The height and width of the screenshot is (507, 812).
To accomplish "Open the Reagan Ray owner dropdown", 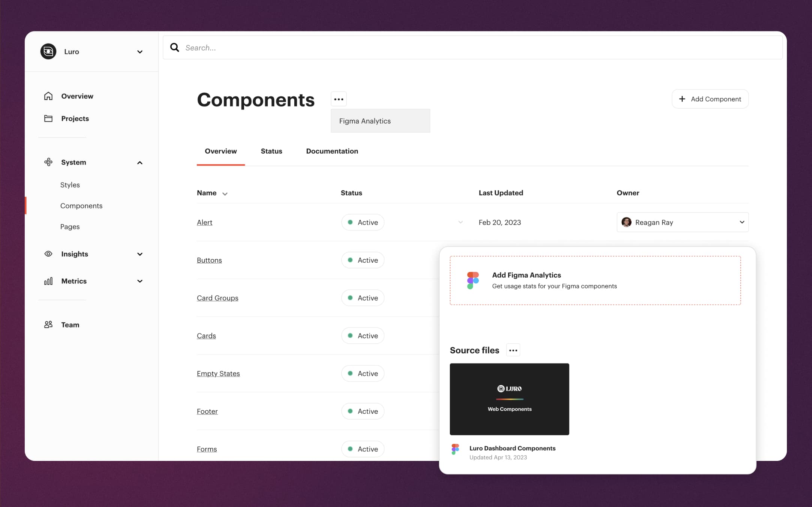I will (682, 222).
